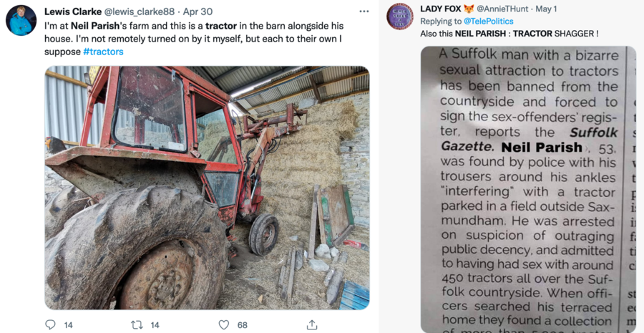This screenshot has width=644, height=333.
Task: Click the reply speech bubble icon
Action: (x=50, y=324)
